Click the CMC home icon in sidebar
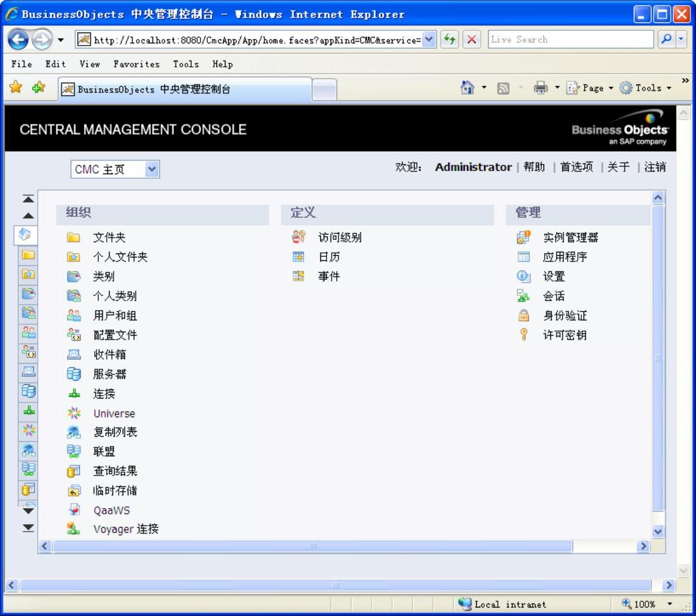Viewport: 696px width, 616px height. tap(25, 234)
